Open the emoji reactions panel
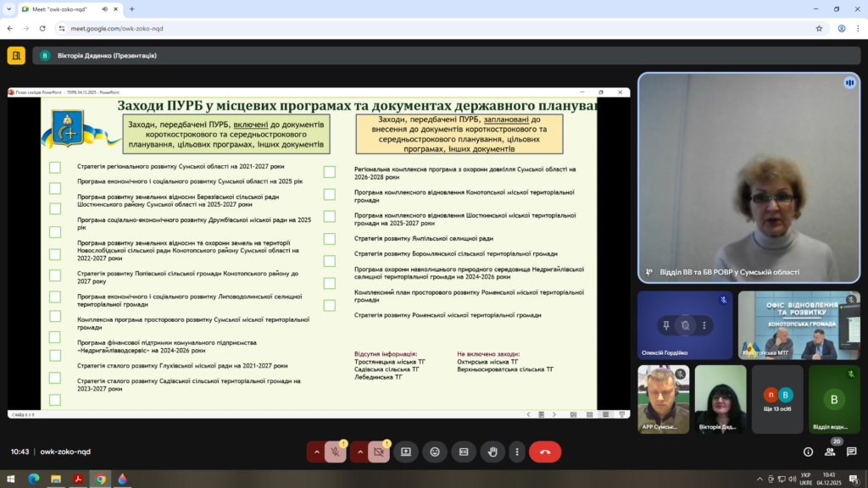Viewport: 868px width, 488px height. click(x=435, y=452)
